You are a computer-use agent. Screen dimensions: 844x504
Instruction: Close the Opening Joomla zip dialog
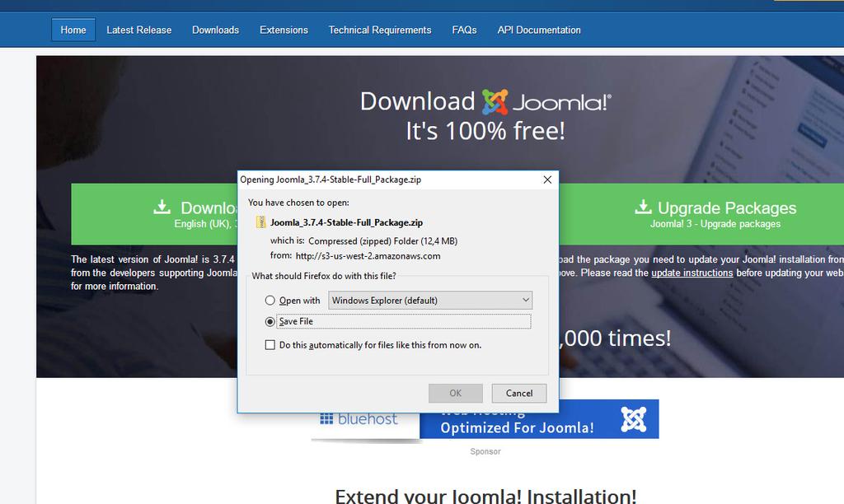(x=547, y=180)
